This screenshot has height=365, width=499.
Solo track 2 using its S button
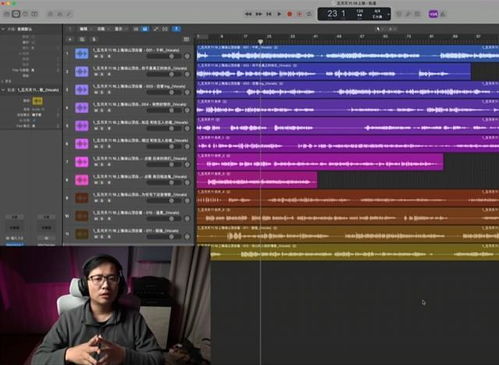pyautogui.click(x=102, y=74)
